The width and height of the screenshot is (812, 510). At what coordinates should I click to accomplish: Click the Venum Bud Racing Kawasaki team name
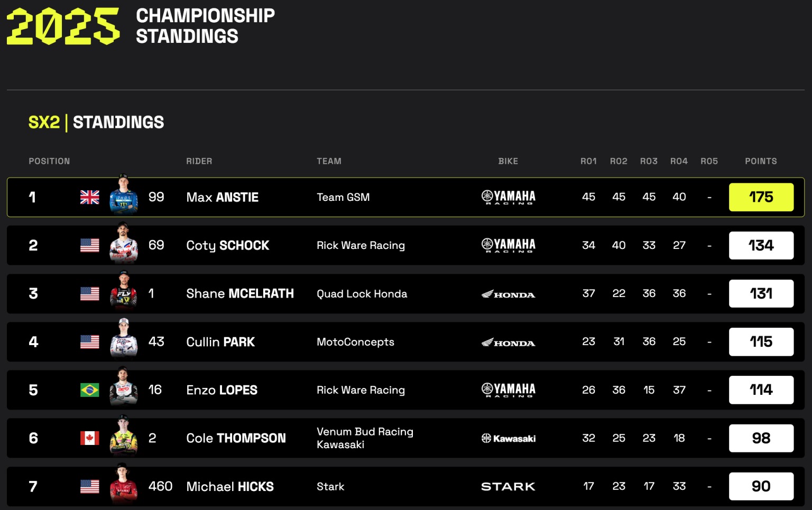coord(365,438)
